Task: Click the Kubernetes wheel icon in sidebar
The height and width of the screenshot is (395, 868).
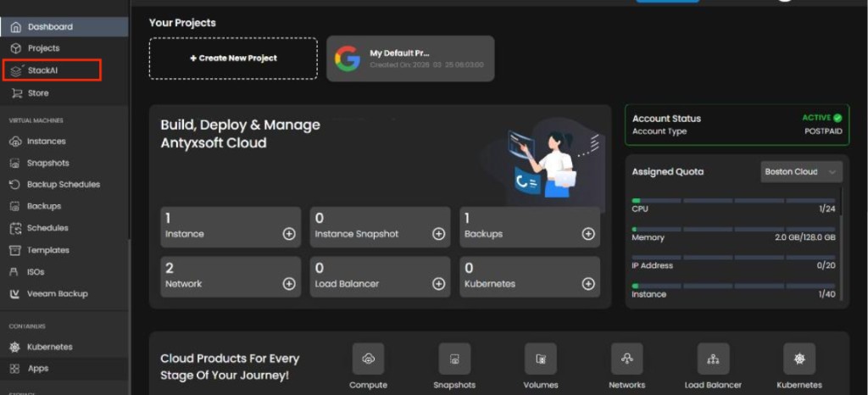Action: [x=15, y=347]
